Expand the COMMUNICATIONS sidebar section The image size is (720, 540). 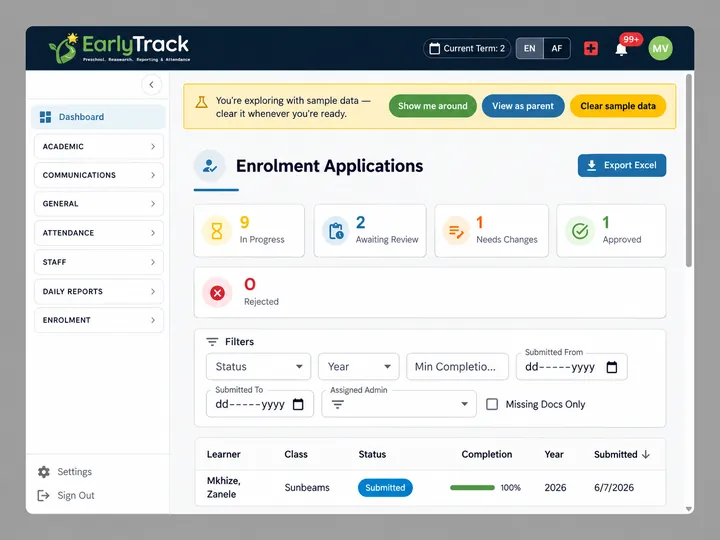99,175
